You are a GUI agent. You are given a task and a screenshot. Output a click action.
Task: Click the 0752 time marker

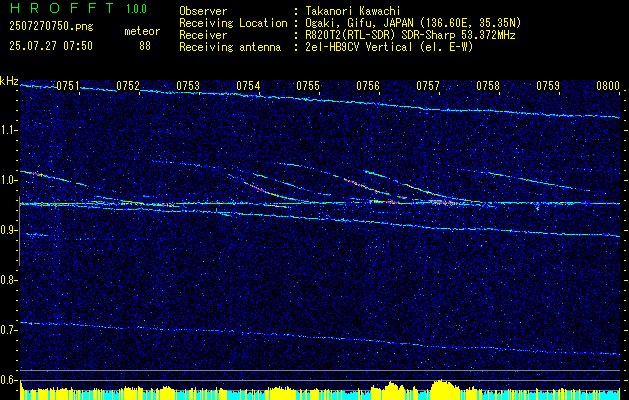(x=128, y=86)
